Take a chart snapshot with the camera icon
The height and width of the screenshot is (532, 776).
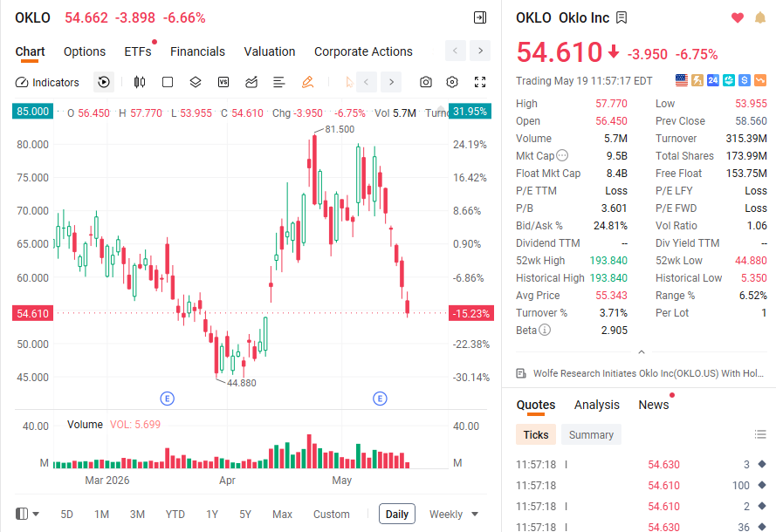[426, 82]
